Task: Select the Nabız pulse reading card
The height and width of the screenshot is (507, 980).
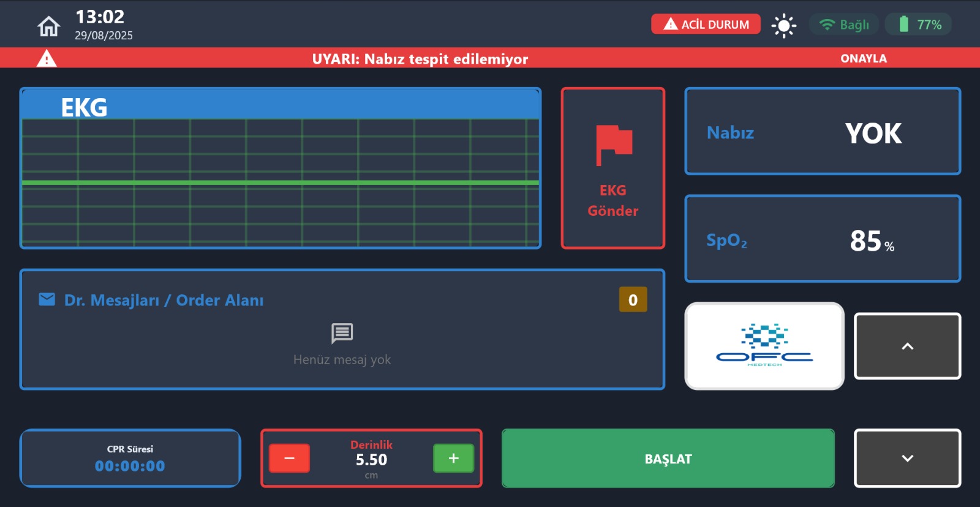Action: pos(822,132)
